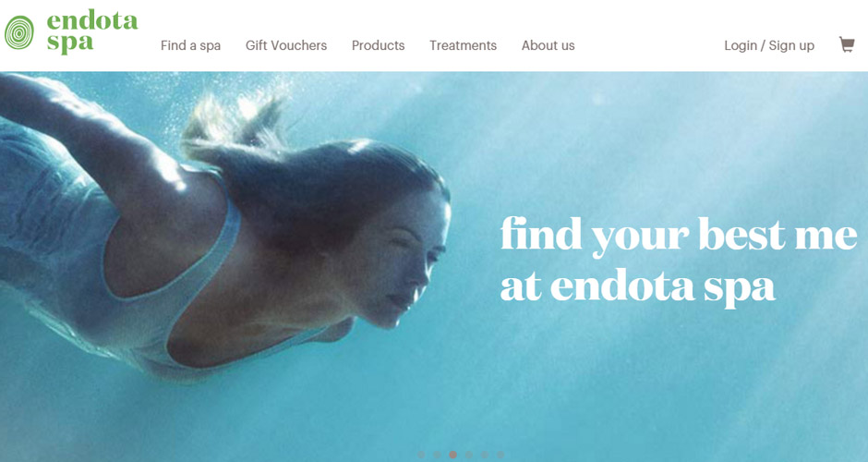The height and width of the screenshot is (462, 868).
Task: Click the "at endota spa" hero text line
Action: 638,287
